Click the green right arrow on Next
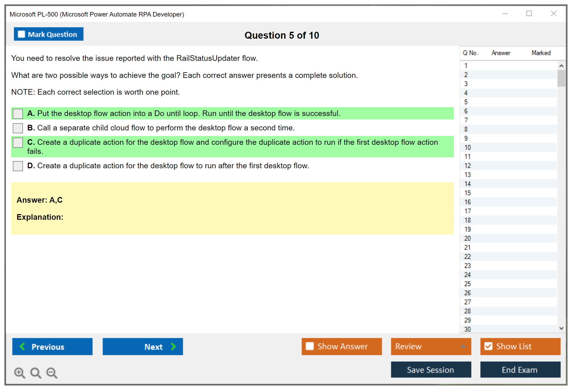Viewport: 574px width, 392px height. pos(174,347)
